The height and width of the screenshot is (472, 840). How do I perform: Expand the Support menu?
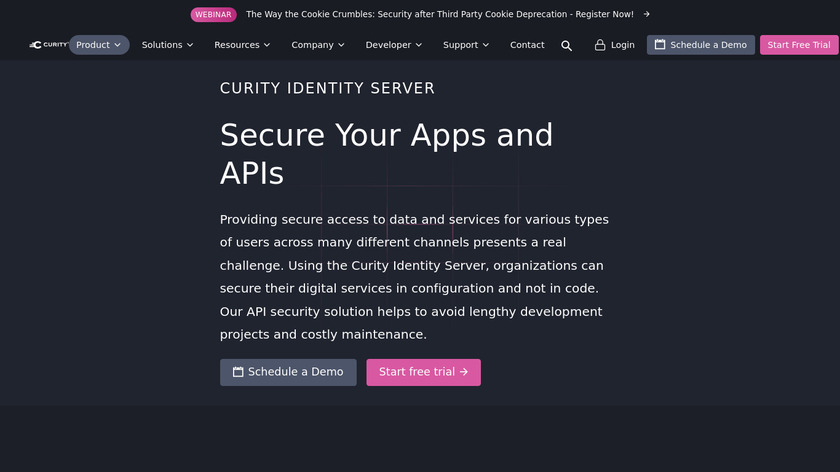click(466, 45)
